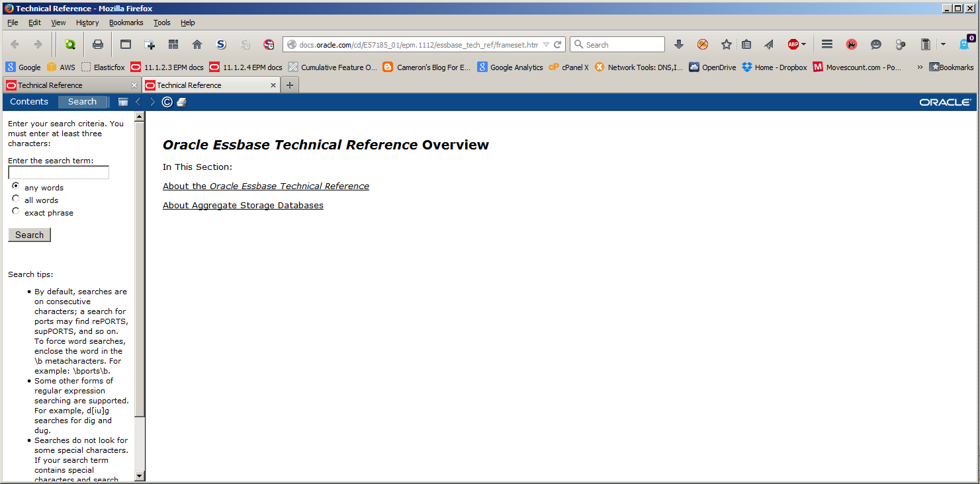Click the red spiky monster extension icon
The width and height of the screenshot is (980, 484).
coord(852,44)
